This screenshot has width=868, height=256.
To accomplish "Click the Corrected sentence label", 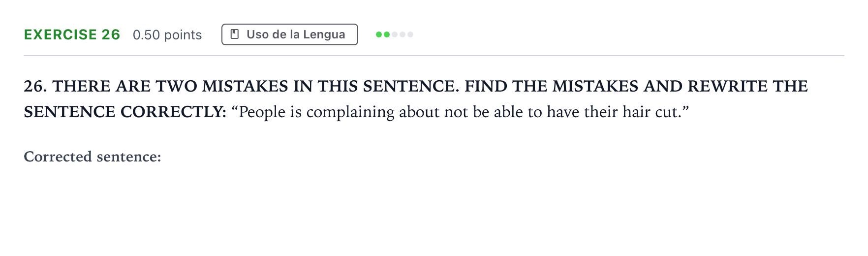I will point(93,157).
